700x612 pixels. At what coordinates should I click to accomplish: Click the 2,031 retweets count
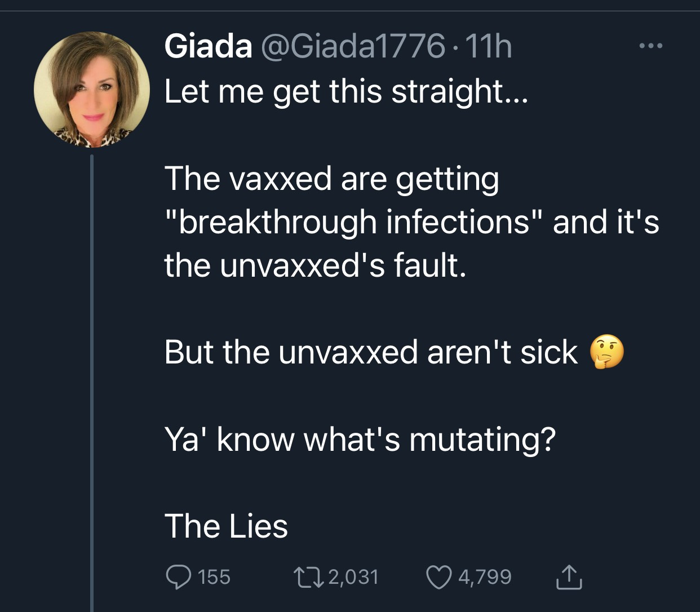coord(353,577)
